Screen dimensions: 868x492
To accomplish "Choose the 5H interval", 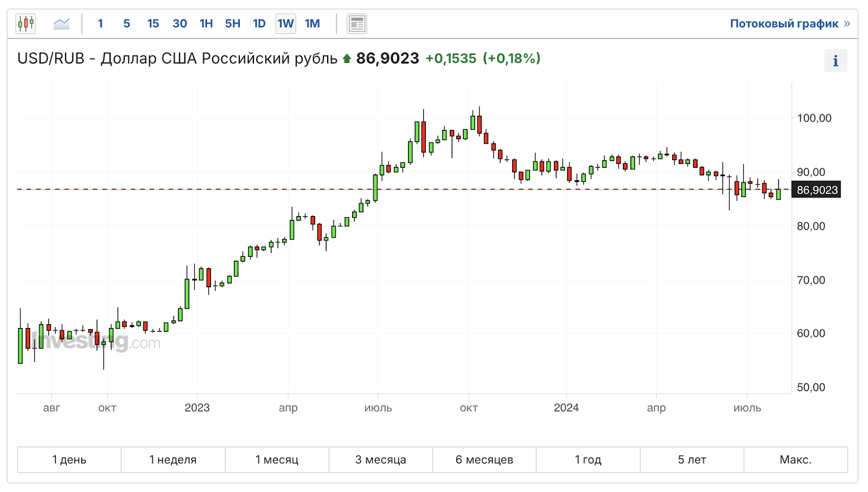I will (x=233, y=23).
